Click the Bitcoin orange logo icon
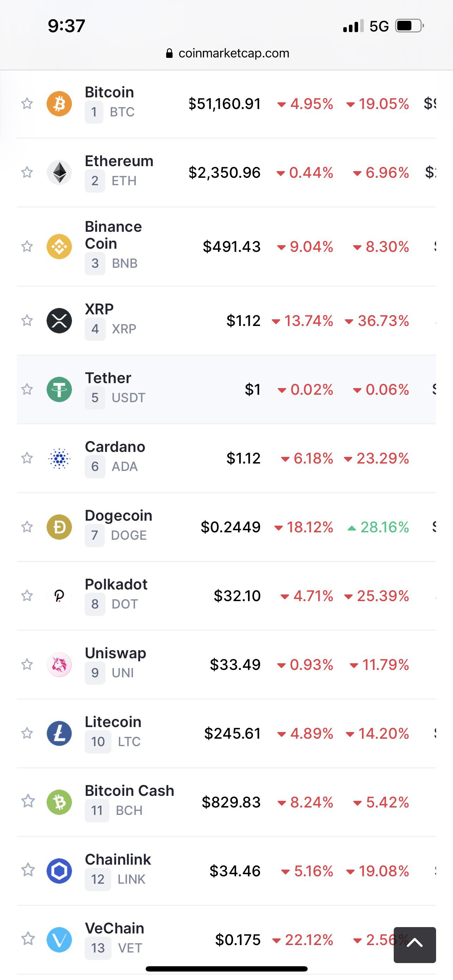Viewport: 453px width, 980px height. click(x=59, y=103)
